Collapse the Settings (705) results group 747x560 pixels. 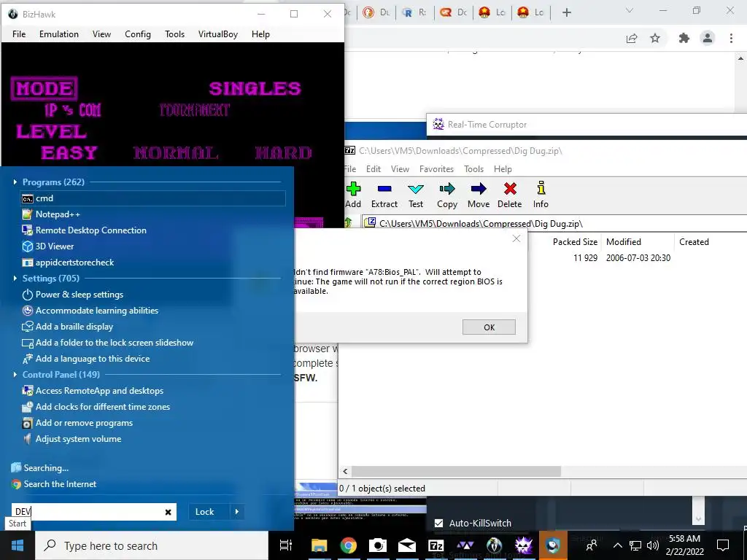click(x=15, y=278)
